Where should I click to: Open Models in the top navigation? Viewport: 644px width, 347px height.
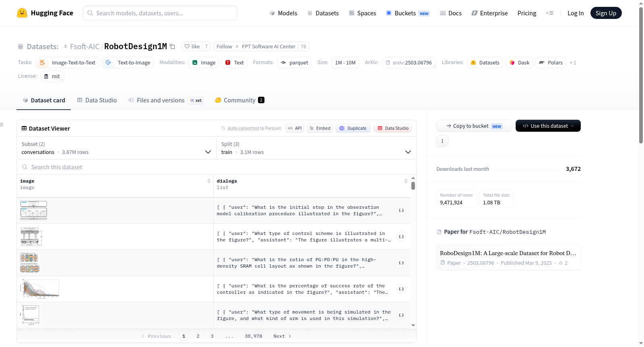[283, 13]
